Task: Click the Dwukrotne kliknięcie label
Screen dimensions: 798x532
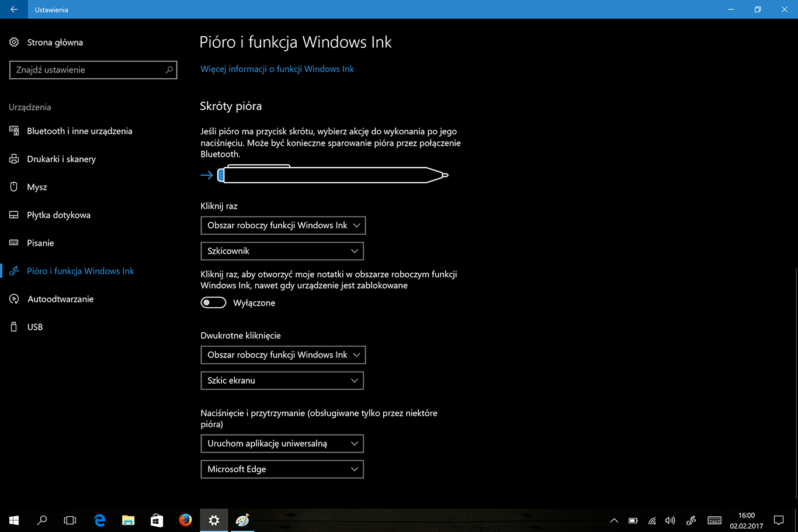Action: coord(241,336)
